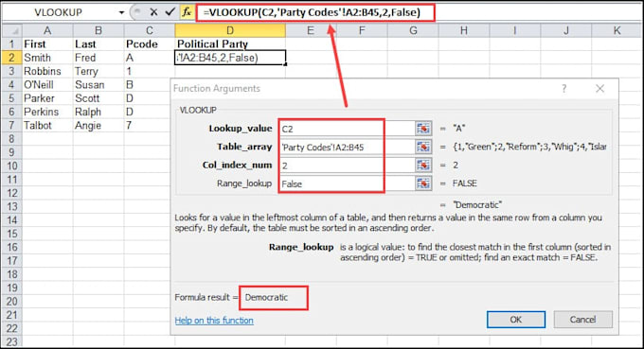
Task: Open the Help on this function link
Action: [x=214, y=321]
